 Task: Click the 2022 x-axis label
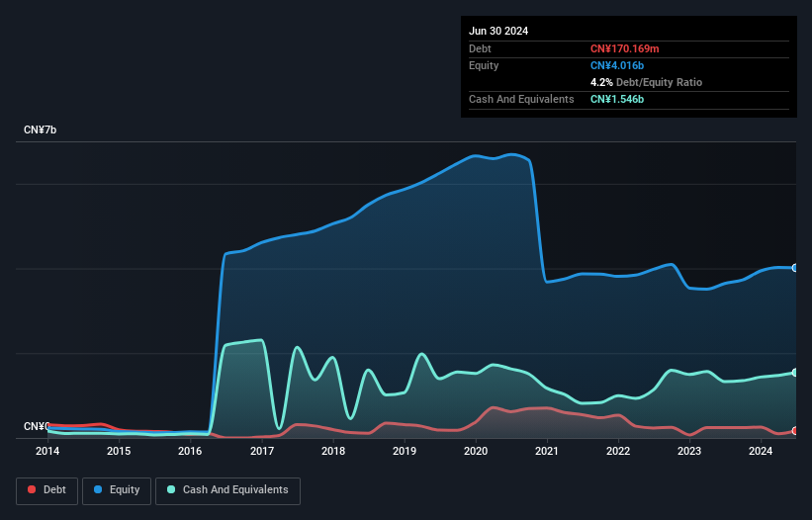click(618, 451)
